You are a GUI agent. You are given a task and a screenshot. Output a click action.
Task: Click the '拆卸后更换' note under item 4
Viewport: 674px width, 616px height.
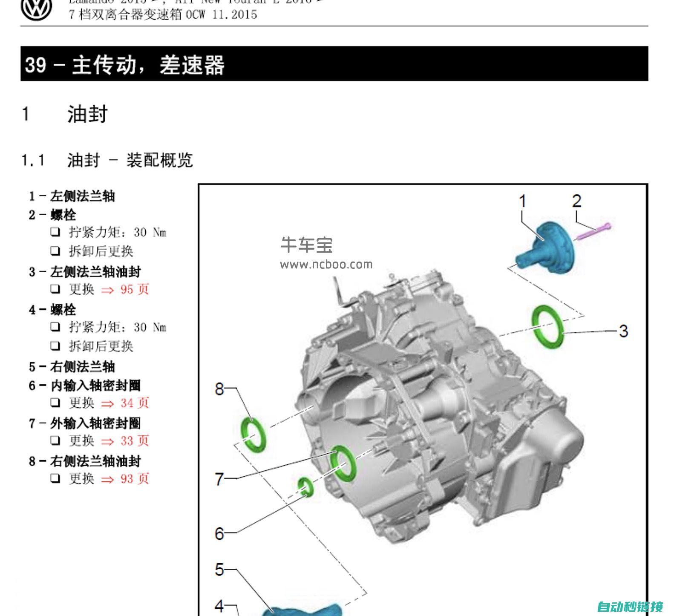(x=101, y=346)
